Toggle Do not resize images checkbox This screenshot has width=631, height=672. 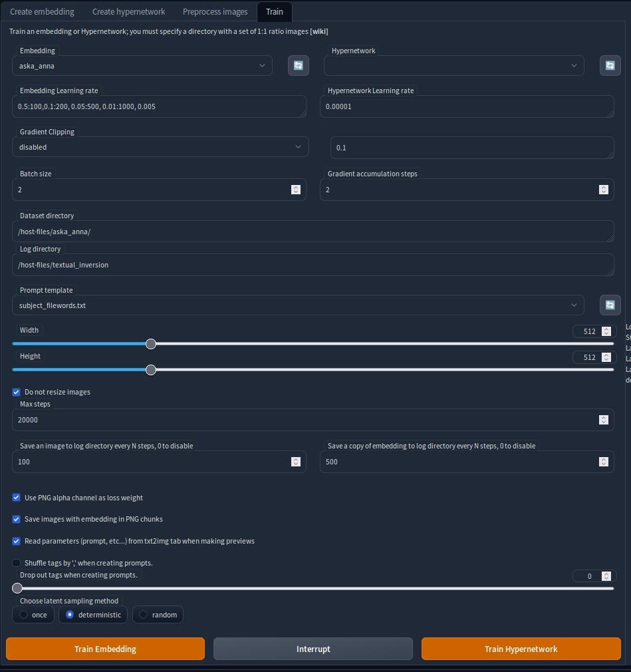pos(16,392)
